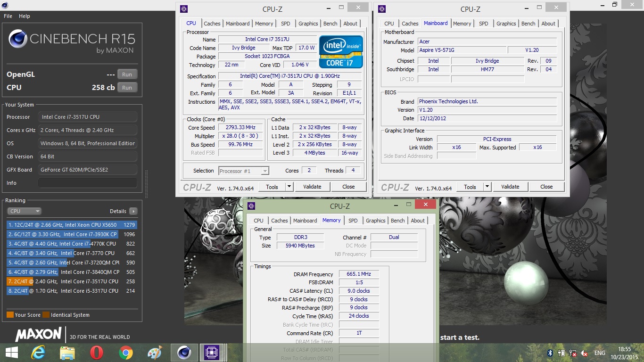Open the Windows Start button
Viewport: 644px width, 362px height.
click(11, 353)
